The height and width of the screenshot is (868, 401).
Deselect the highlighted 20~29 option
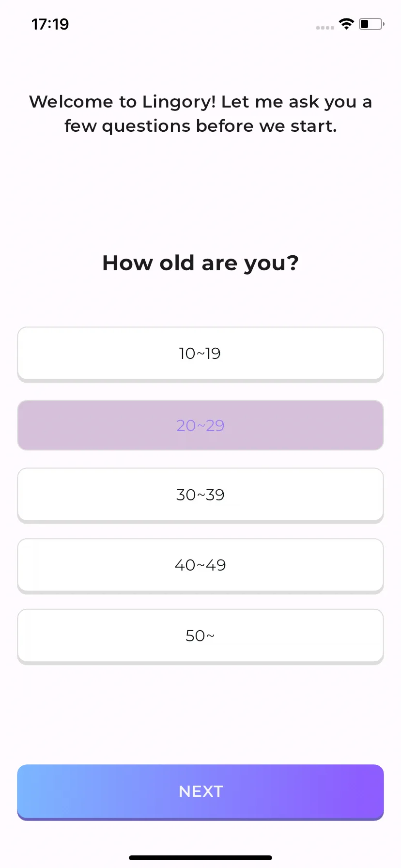pyautogui.click(x=200, y=425)
